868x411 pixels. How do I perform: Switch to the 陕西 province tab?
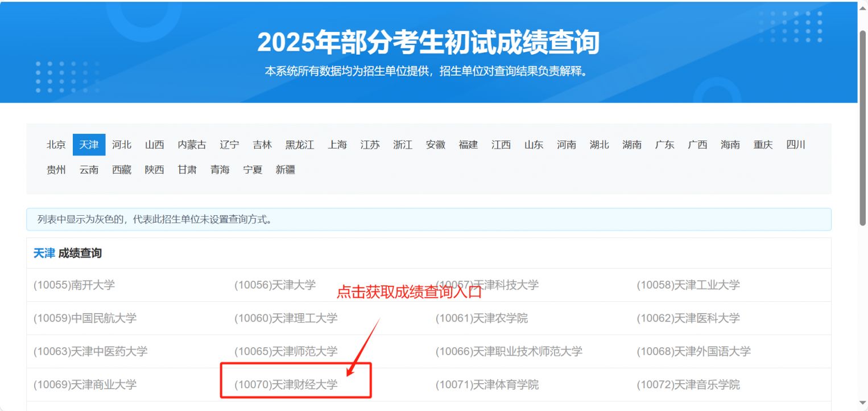(x=155, y=170)
